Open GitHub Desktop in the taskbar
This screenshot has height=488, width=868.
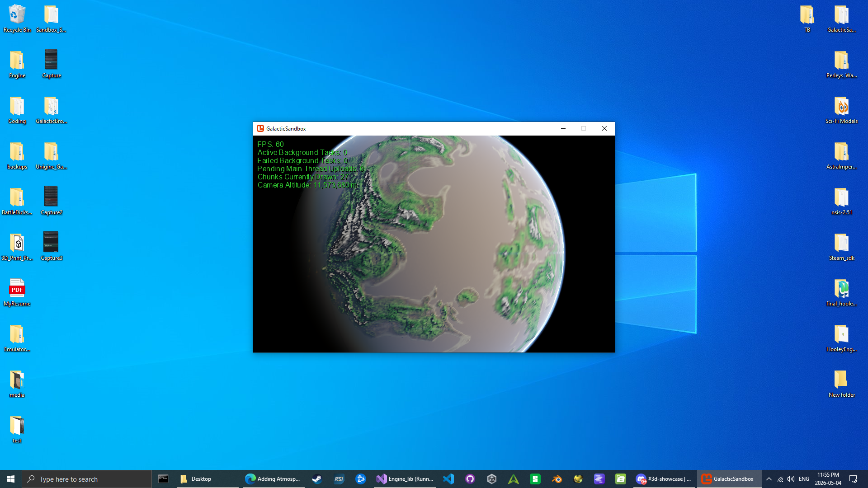tap(470, 479)
